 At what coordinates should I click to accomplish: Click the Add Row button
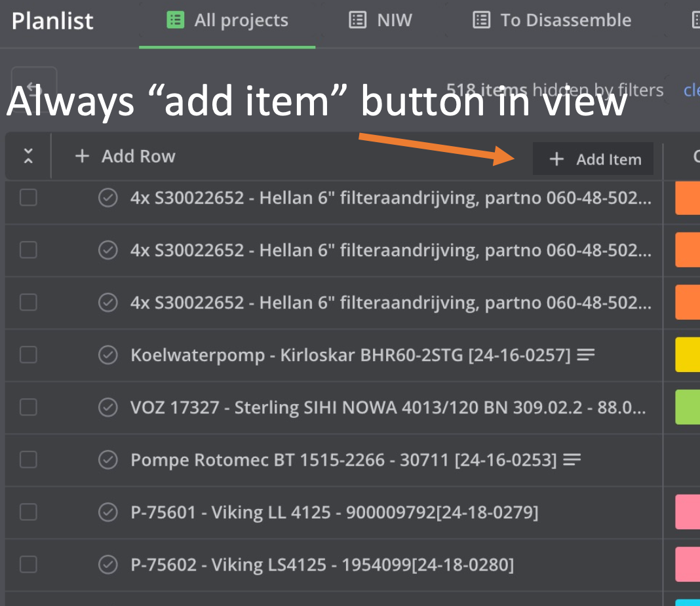coord(125,156)
